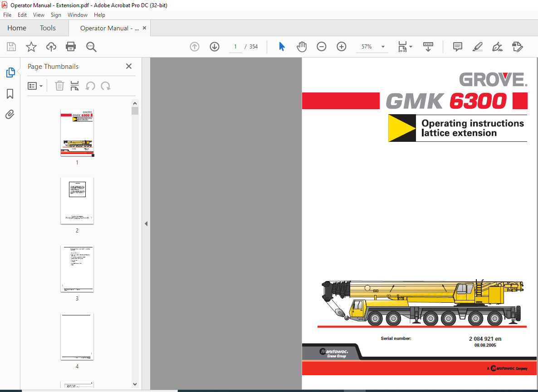Click the '354' total pages text
This screenshot has width=538, height=392.
click(x=254, y=47)
